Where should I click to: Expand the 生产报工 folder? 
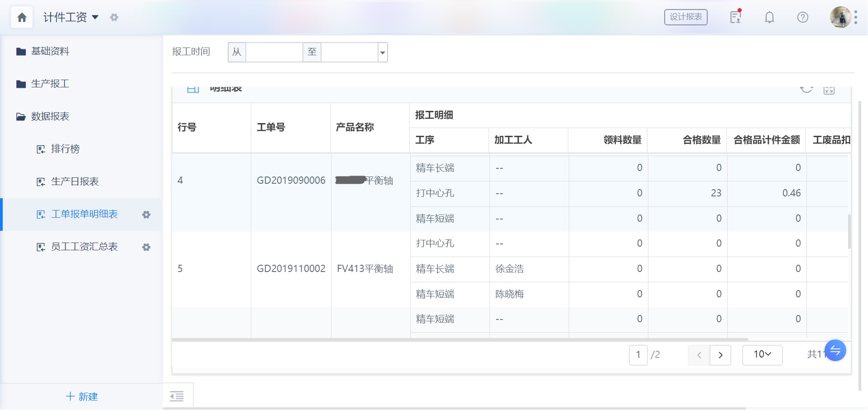pyautogui.click(x=50, y=84)
